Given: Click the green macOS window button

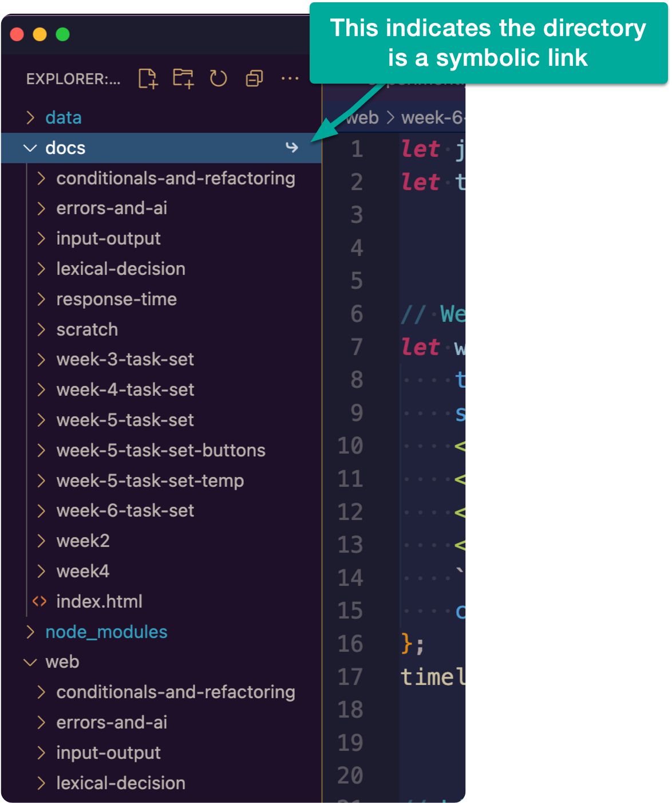Looking at the screenshot, I should (x=63, y=35).
